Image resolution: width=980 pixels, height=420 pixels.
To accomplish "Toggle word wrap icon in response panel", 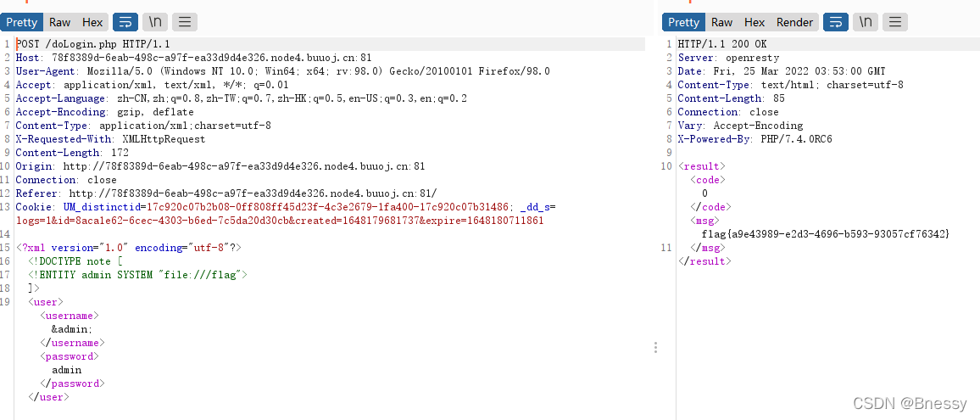I will tap(836, 22).
